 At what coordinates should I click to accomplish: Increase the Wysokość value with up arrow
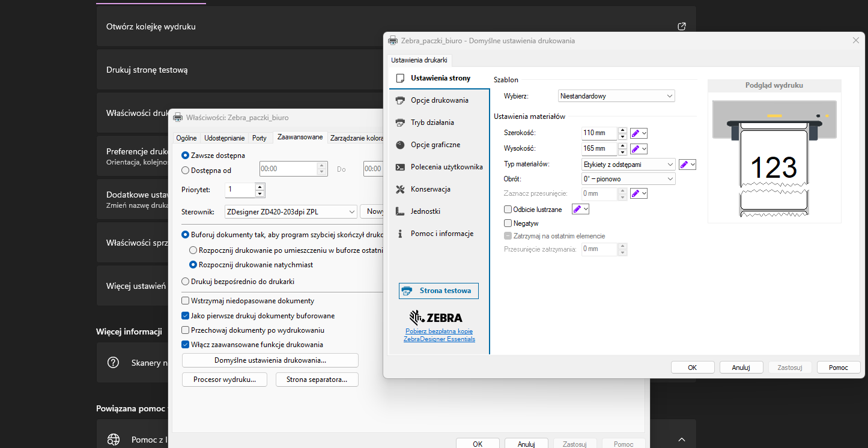coord(621,145)
